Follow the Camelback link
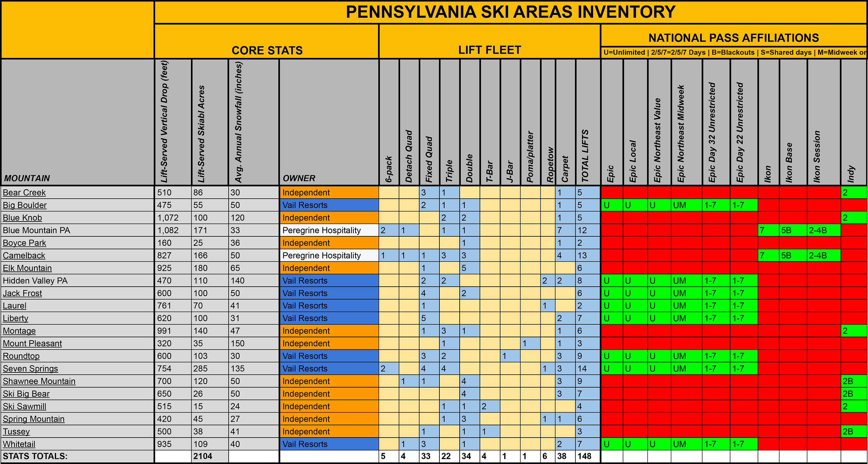 (x=24, y=256)
